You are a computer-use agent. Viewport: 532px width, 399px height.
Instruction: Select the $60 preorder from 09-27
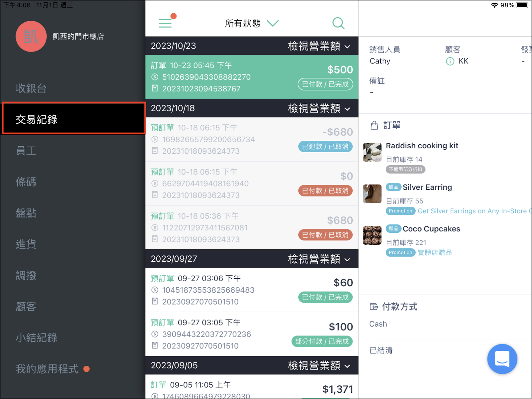click(252, 290)
